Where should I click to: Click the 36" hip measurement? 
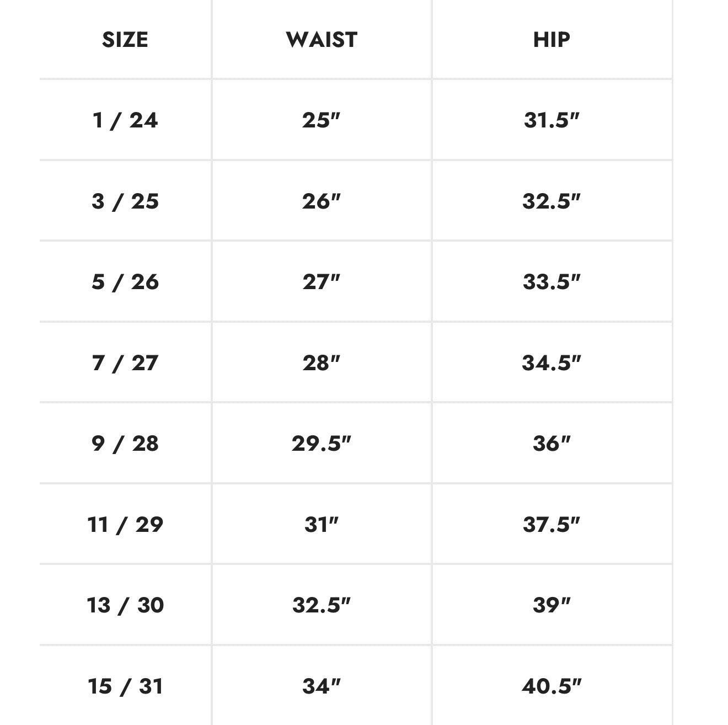[552, 443]
